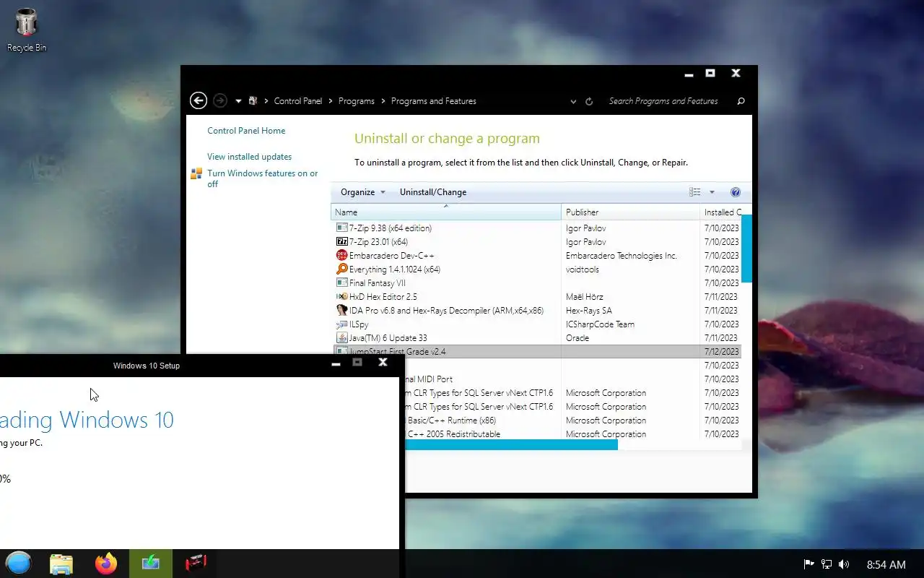The width and height of the screenshot is (924, 578).
Task: Click vertical scrollbar in program list
Action: pos(746,248)
